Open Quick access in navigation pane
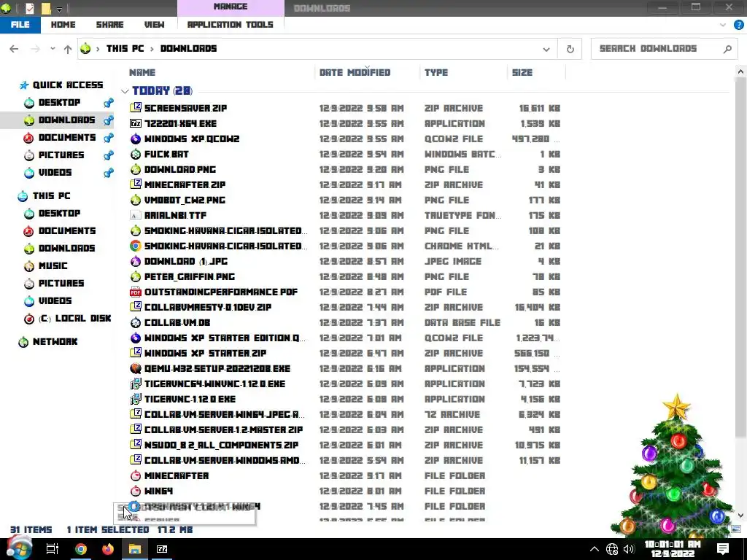747x560 pixels. point(68,85)
